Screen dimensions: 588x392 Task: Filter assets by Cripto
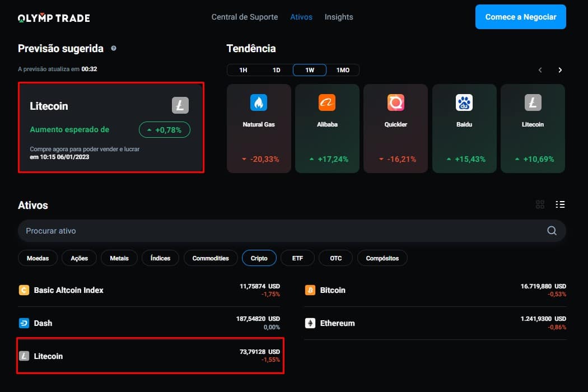(259, 258)
